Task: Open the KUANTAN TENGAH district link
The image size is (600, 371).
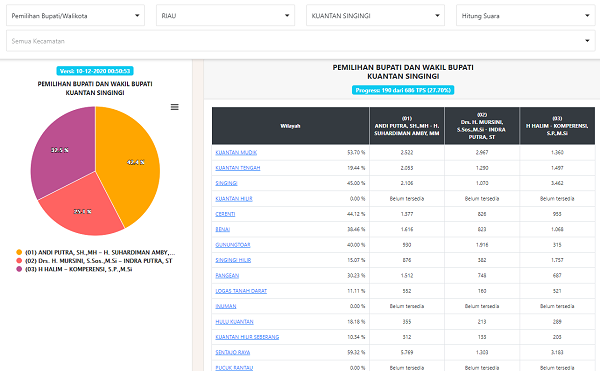Action: click(238, 168)
